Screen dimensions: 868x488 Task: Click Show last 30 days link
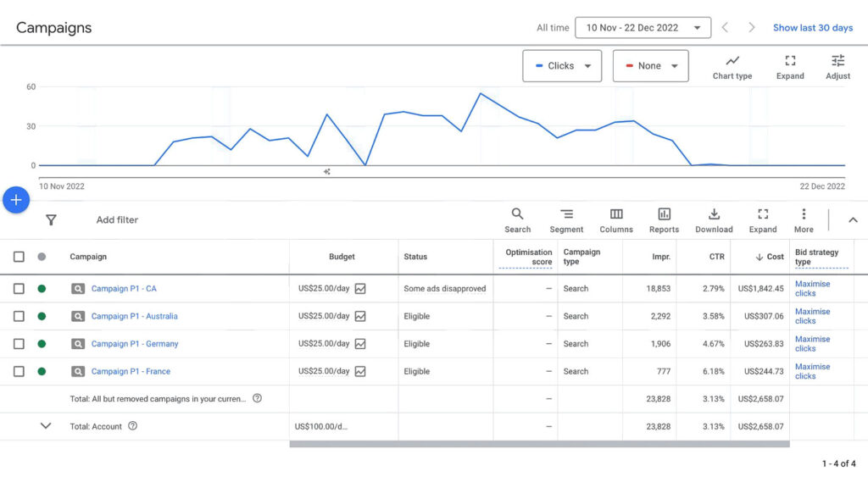point(813,28)
